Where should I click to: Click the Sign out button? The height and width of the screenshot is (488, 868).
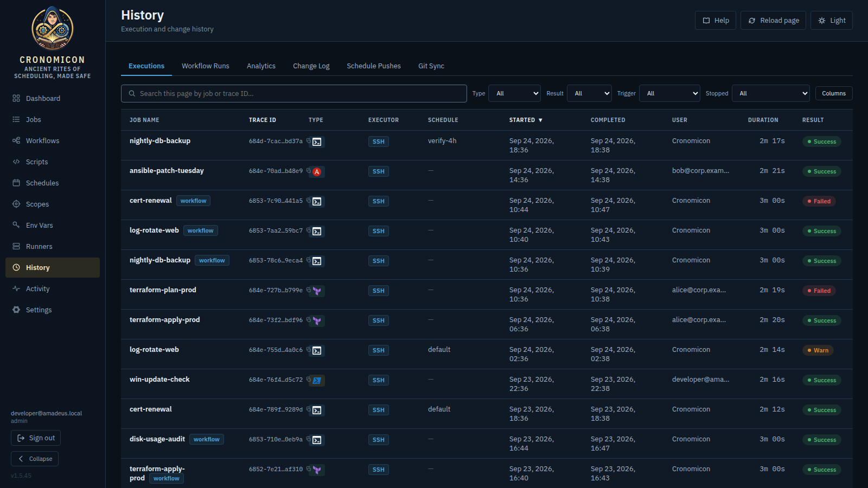(x=36, y=438)
